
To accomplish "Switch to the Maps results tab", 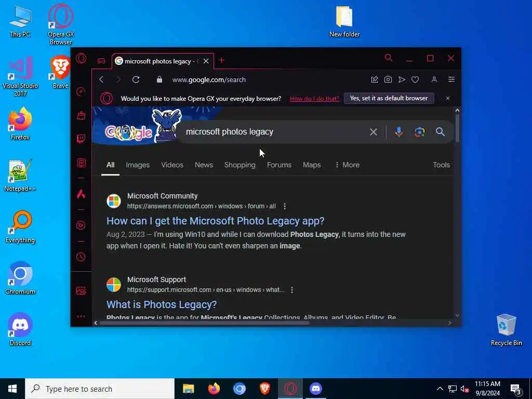I will (312, 165).
